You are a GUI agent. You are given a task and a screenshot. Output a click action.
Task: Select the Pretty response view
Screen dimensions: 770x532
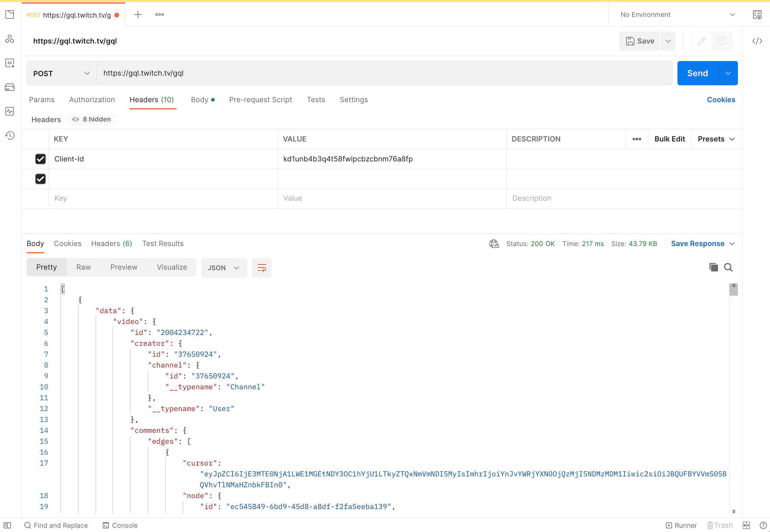(x=46, y=267)
